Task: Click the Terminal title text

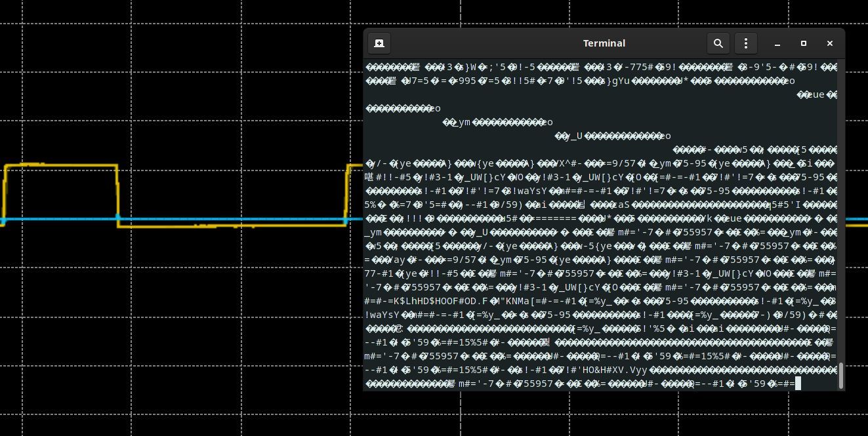Action: pos(604,43)
